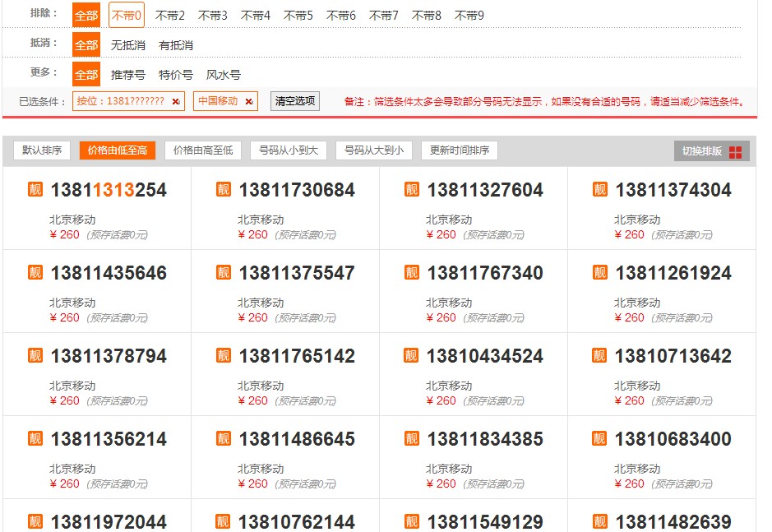Open phone number 13811730684
The image size is (772, 532).
coord(297,190)
